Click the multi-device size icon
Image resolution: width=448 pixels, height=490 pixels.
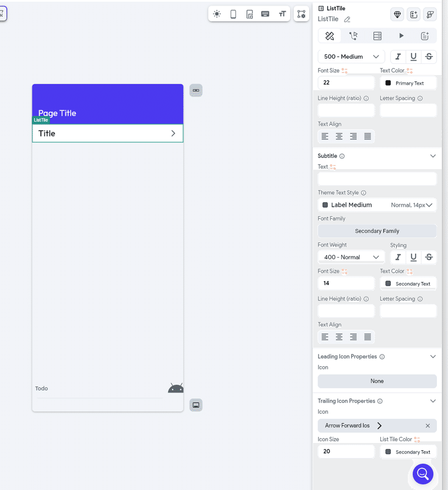click(249, 14)
